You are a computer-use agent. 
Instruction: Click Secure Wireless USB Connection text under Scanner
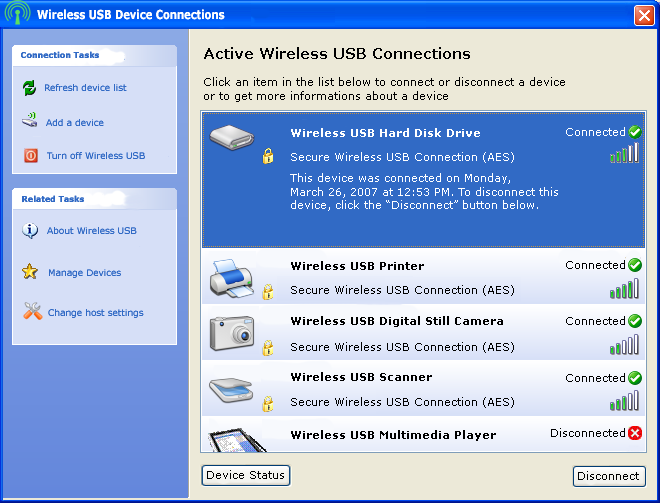[x=402, y=402]
